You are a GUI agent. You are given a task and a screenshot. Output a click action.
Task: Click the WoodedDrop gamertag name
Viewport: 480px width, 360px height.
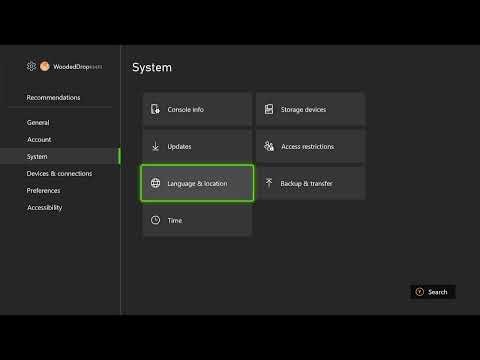78,67
